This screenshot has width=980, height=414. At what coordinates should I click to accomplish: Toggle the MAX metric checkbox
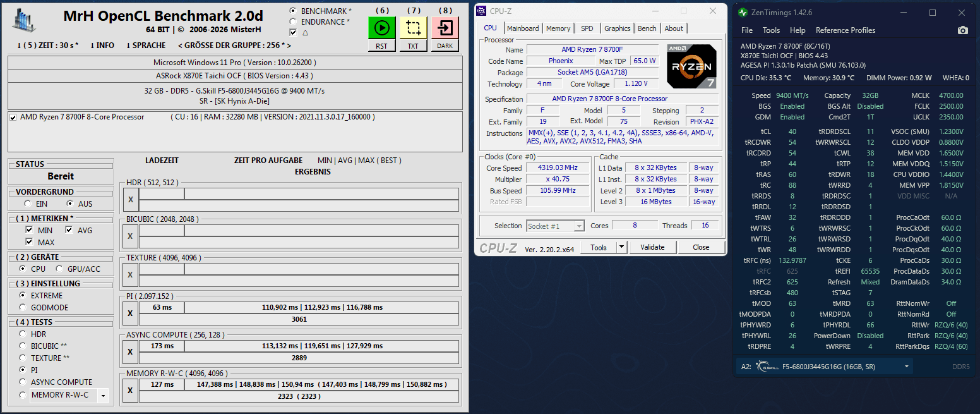click(29, 242)
